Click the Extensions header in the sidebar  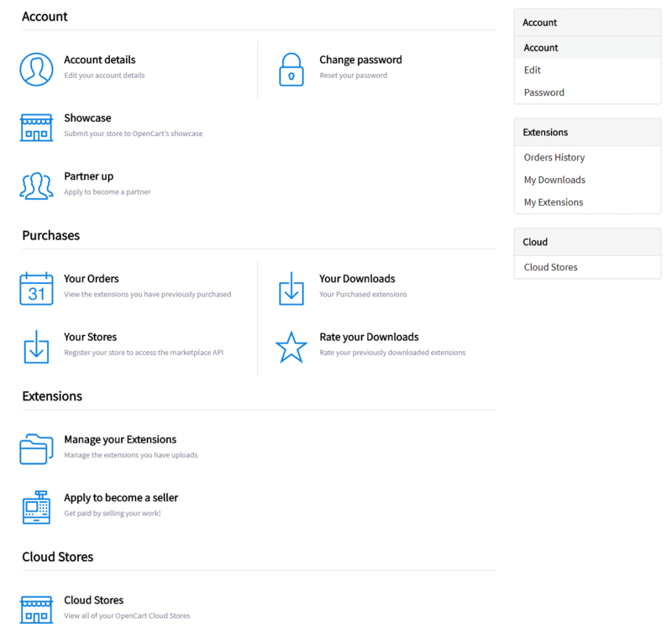546,132
